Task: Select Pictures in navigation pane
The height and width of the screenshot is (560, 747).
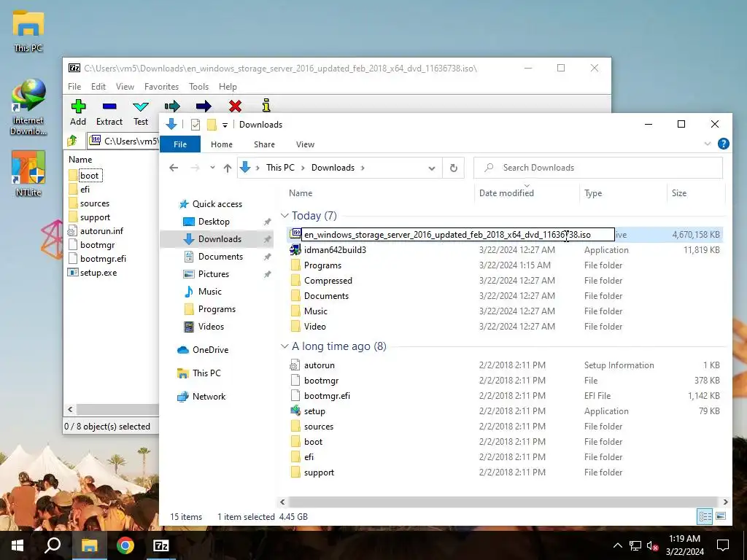Action: click(214, 274)
